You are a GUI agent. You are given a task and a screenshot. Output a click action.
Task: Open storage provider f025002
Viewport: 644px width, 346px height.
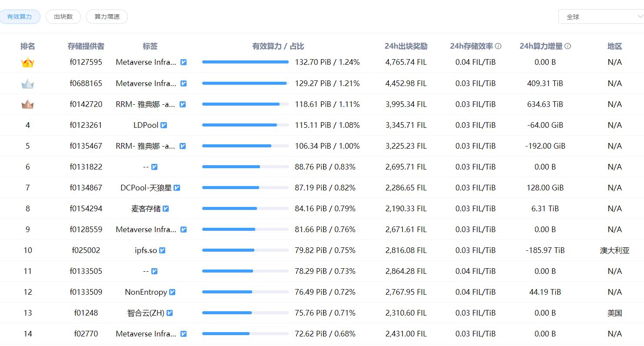86,250
